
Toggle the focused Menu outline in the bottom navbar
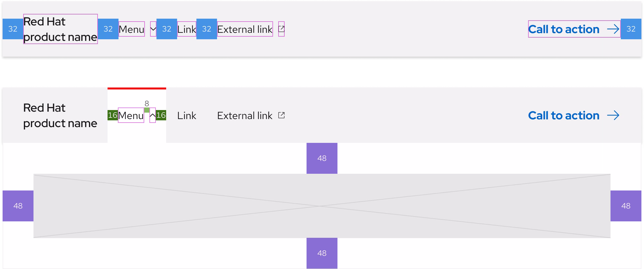pyautogui.click(x=131, y=115)
